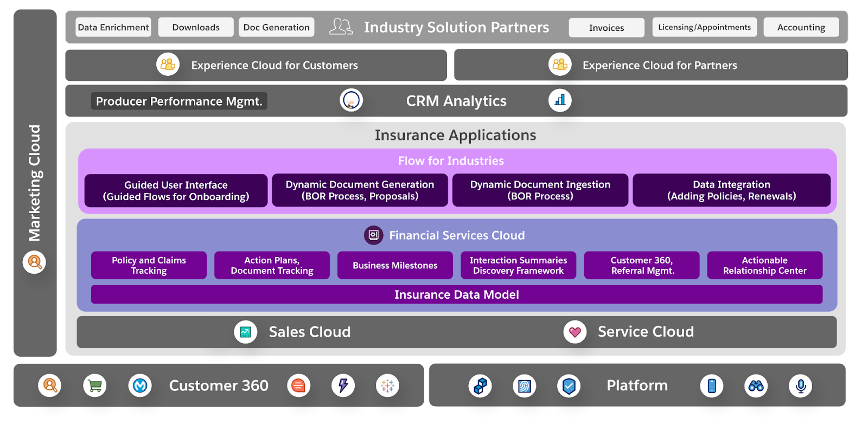Click the Sales Cloud chart icon
The height and width of the screenshot is (424, 868).
click(x=246, y=332)
